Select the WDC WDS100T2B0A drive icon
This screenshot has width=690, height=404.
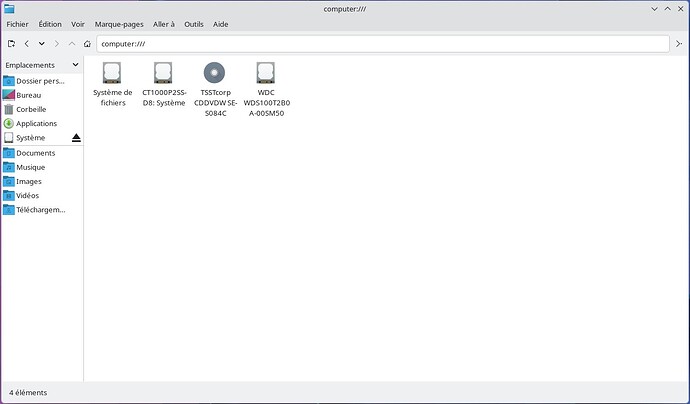(x=266, y=73)
